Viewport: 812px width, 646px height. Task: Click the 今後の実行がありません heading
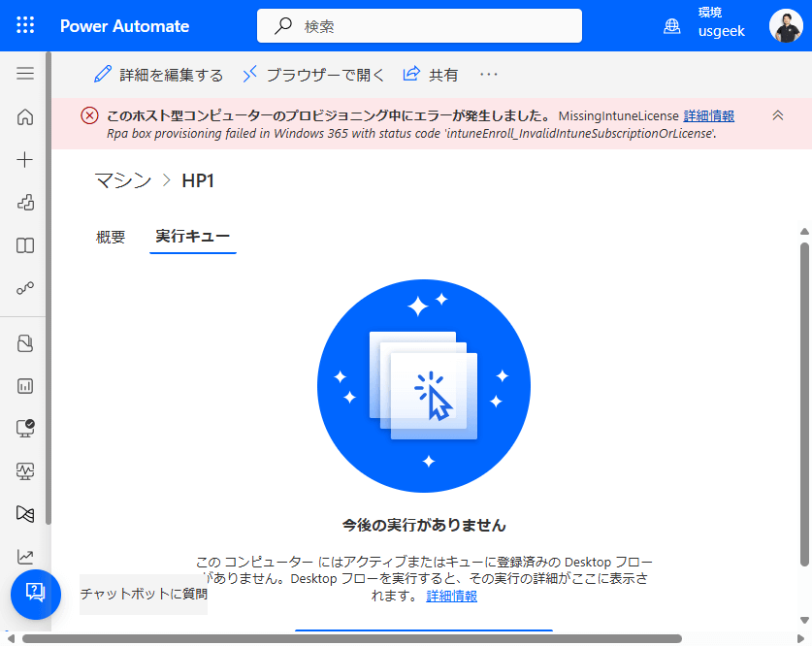pyautogui.click(x=424, y=525)
